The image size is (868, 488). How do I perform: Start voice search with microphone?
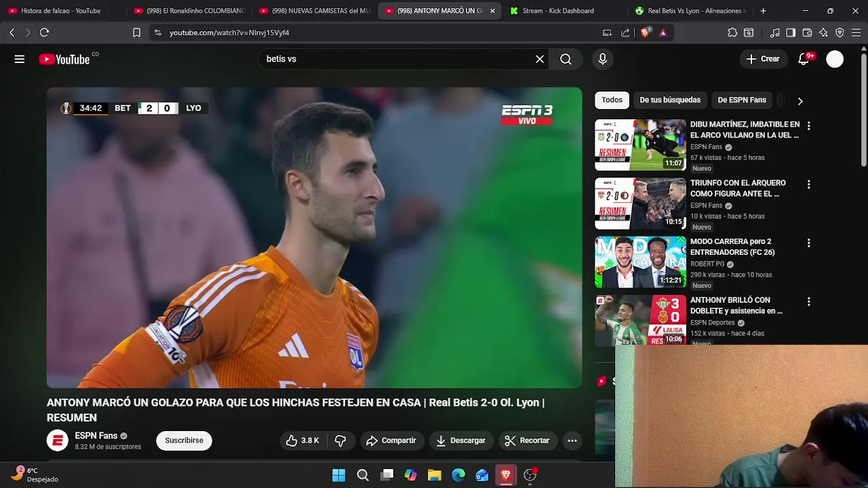click(x=602, y=59)
